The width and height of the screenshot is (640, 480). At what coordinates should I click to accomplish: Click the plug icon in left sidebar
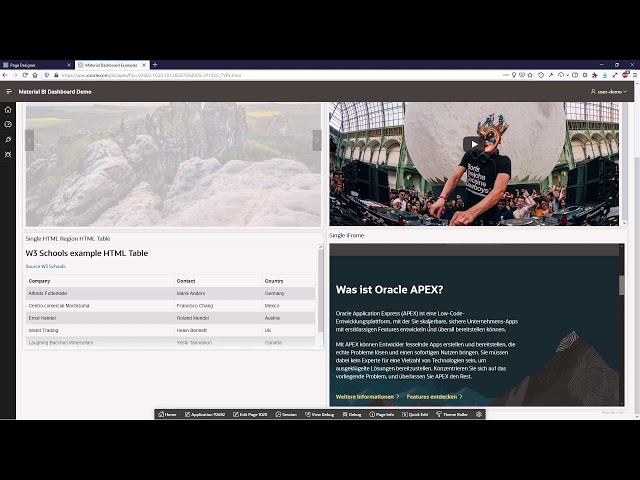tap(8, 140)
